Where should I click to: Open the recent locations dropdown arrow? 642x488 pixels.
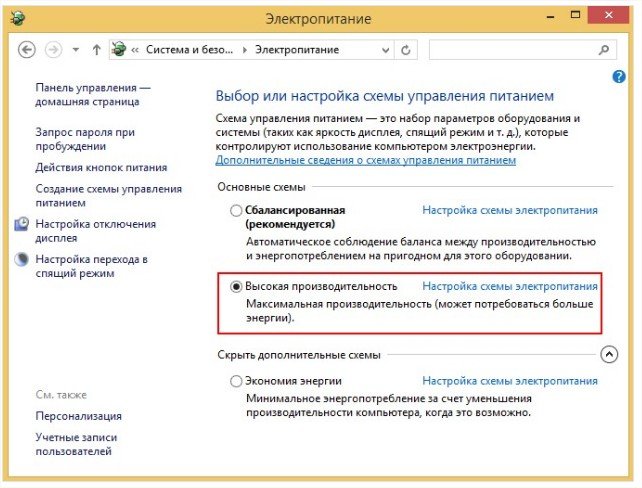click(x=76, y=49)
